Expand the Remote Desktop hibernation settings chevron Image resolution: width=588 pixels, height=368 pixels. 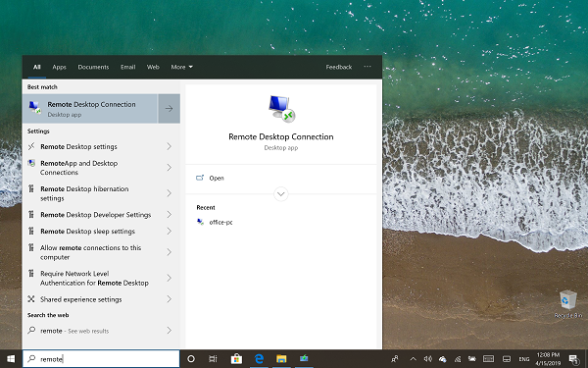coord(170,193)
